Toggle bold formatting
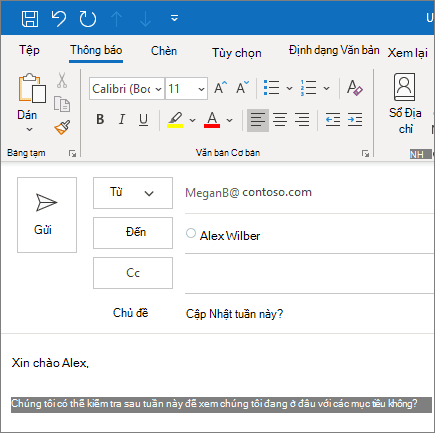 [x=100, y=119]
